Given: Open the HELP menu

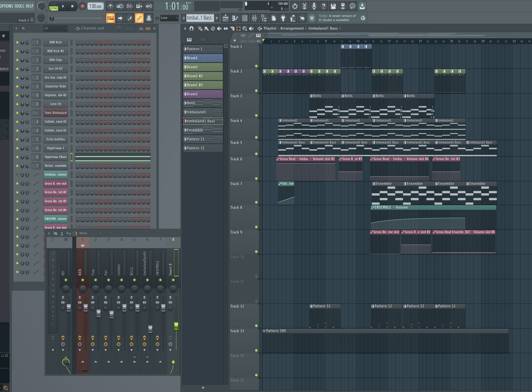Looking at the screenshot, I should [29, 6].
